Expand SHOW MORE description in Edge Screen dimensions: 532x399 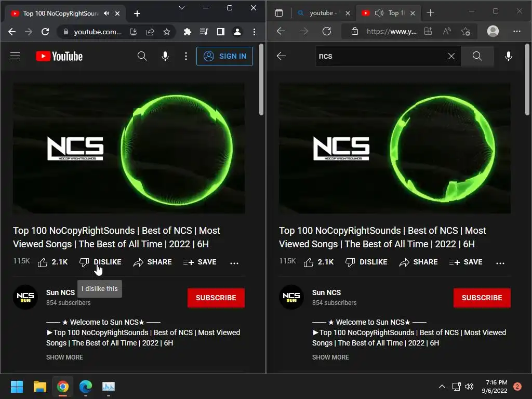coord(330,357)
